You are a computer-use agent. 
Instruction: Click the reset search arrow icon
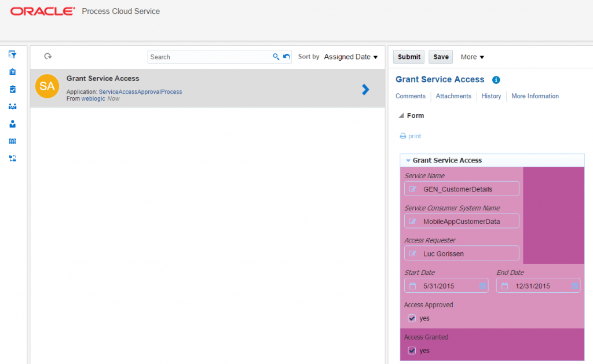coord(287,57)
